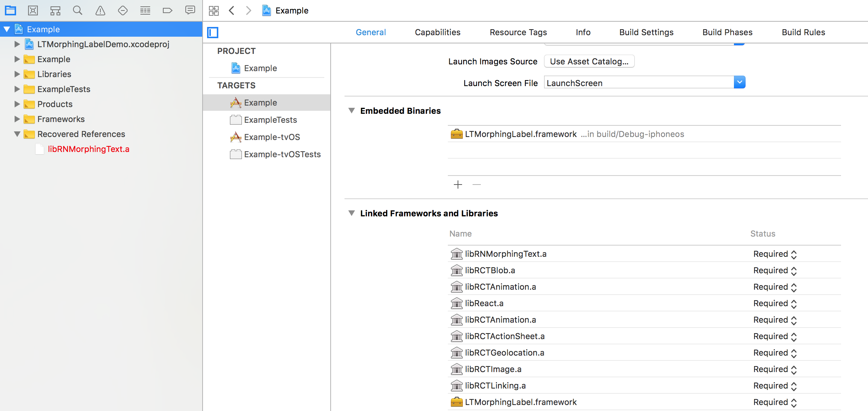Collapse Linked Frameworks and Libraries section
868x411 pixels.
352,213
